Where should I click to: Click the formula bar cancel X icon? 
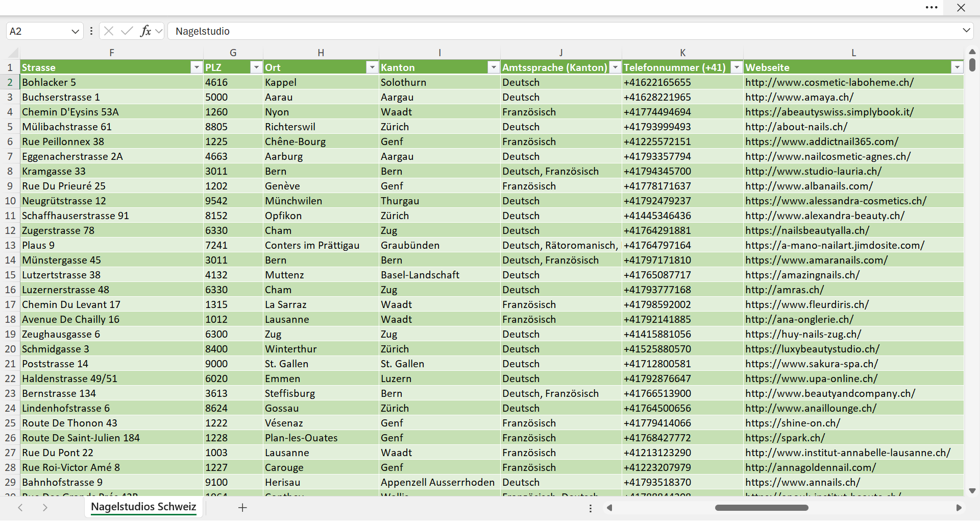coord(109,31)
